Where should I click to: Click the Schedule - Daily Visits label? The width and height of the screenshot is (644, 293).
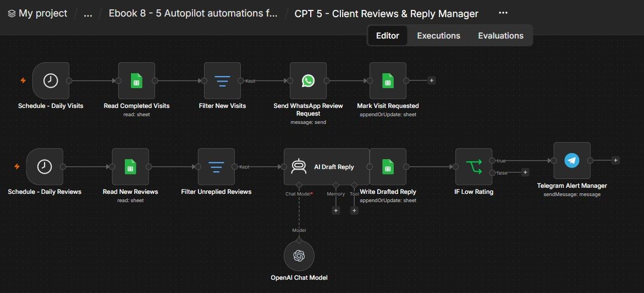pyautogui.click(x=51, y=106)
